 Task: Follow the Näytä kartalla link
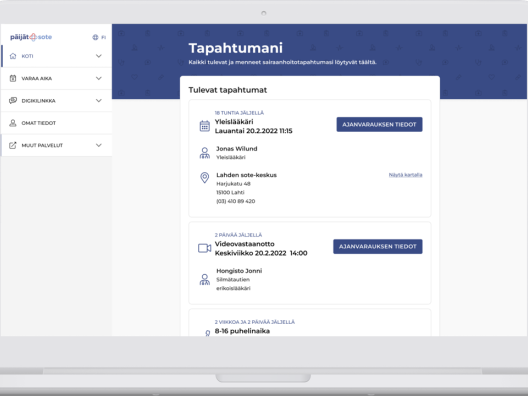[x=405, y=175]
